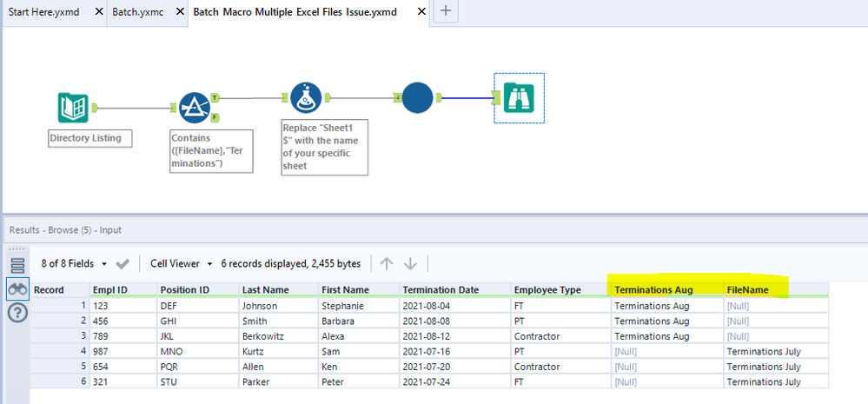Move to previous record with up arrow
This screenshot has width=868, height=404.
pos(387,264)
